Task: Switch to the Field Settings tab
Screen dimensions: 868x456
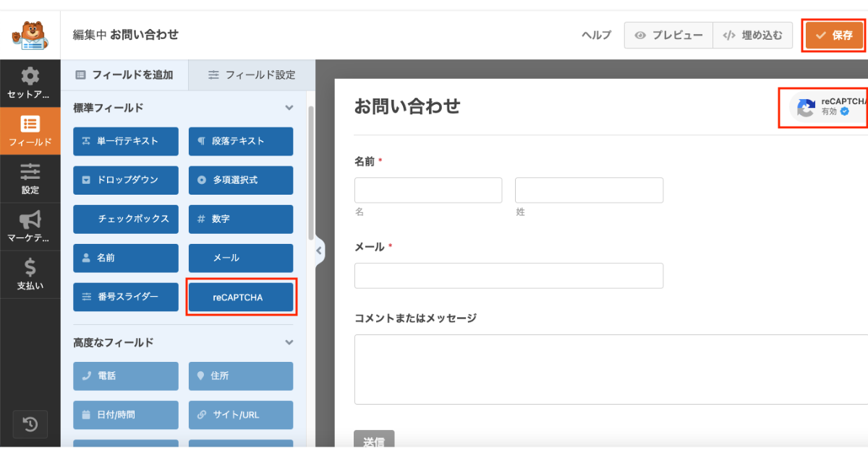Action: [x=251, y=75]
